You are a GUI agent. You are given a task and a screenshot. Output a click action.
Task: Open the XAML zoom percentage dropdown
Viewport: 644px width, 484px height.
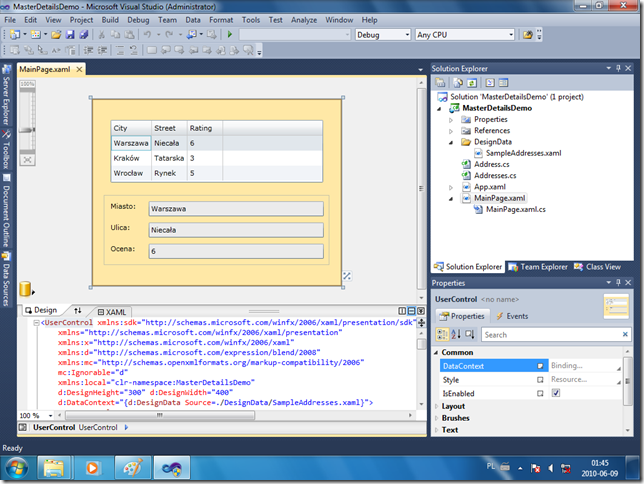point(51,416)
